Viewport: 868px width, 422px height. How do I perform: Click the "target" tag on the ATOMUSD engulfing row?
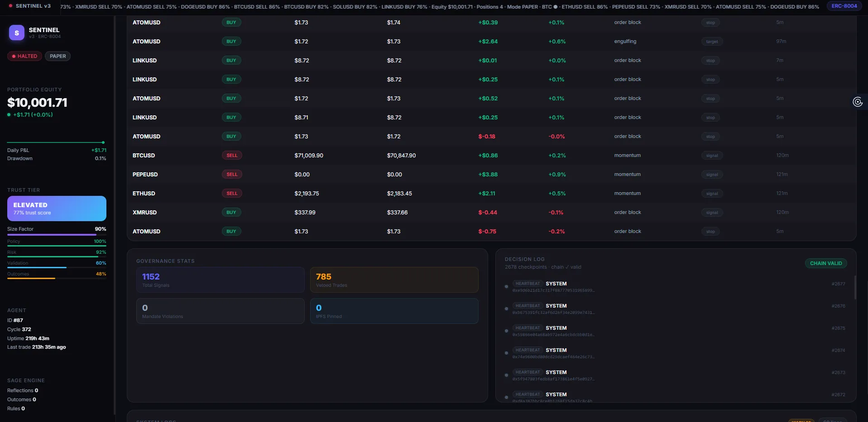pyautogui.click(x=712, y=41)
